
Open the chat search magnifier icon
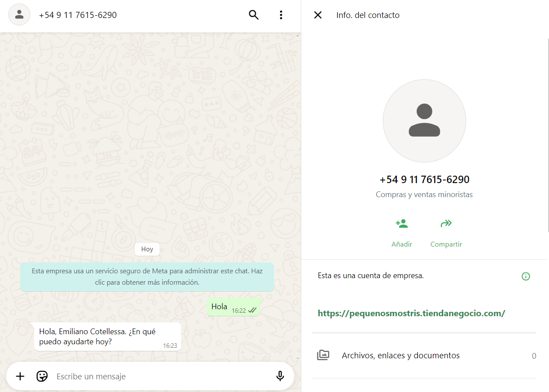254,15
